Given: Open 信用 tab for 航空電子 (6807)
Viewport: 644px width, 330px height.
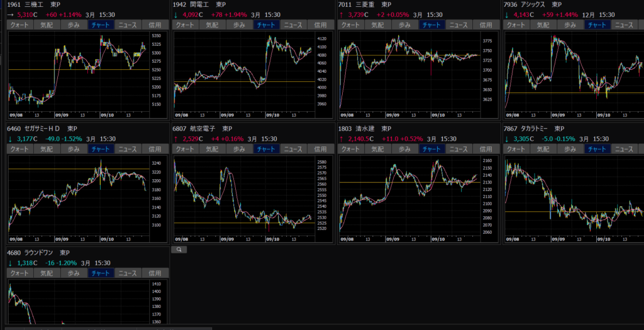Looking at the screenshot, I should (319, 149).
